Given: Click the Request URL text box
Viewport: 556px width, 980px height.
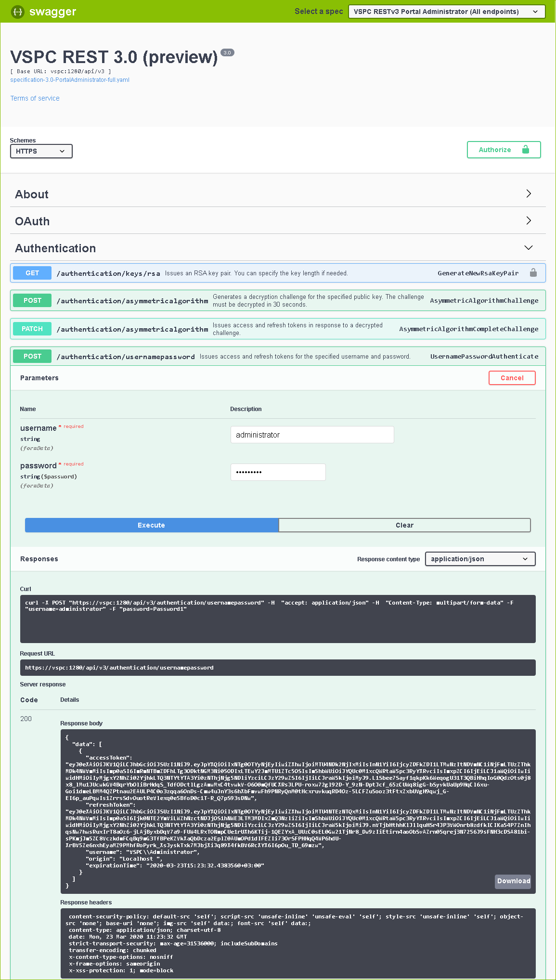Looking at the screenshot, I should click(278, 668).
